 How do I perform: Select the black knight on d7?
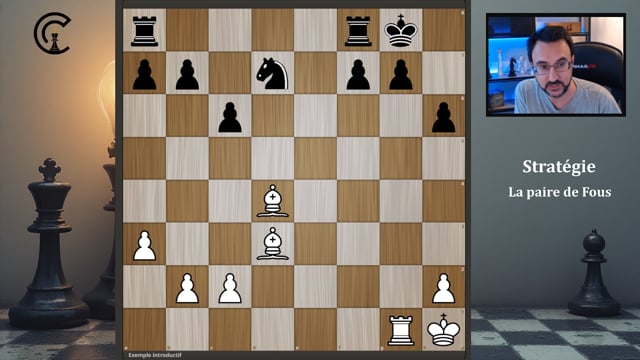[x=273, y=73]
